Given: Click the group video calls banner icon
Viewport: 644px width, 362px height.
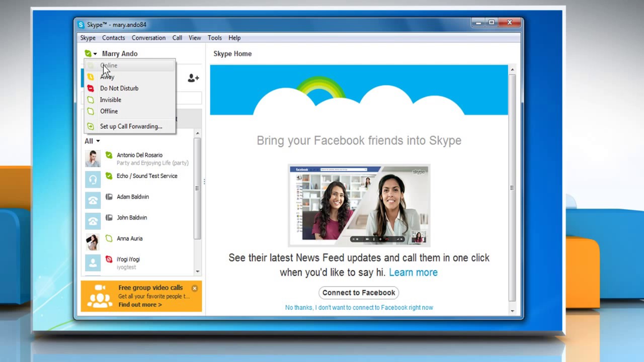Looking at the screenshot, I should coord(99,296).
